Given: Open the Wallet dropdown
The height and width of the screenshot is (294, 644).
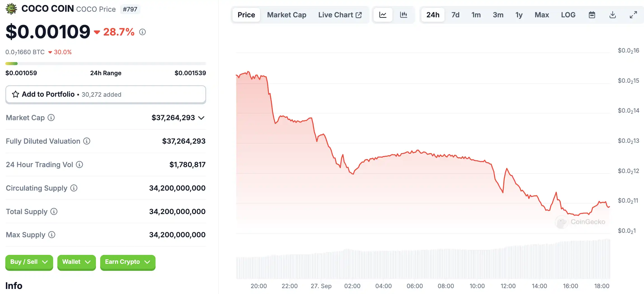Looking at the screenshot, I should pyautogui.click(x=76, y=262).
